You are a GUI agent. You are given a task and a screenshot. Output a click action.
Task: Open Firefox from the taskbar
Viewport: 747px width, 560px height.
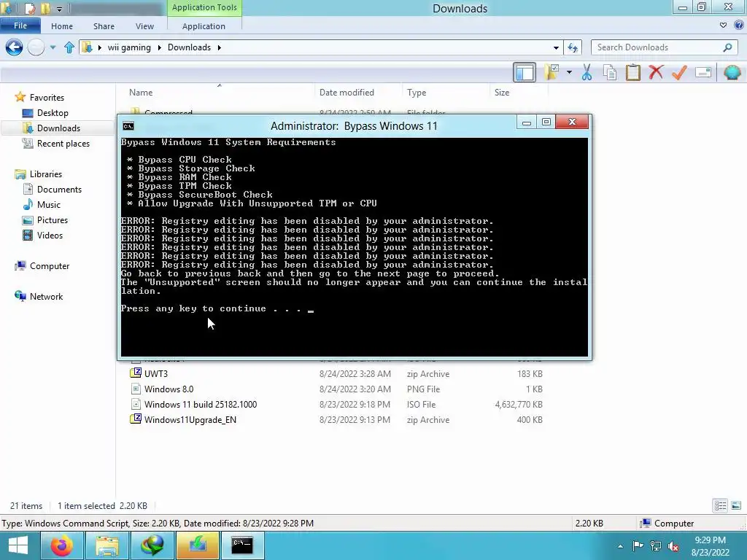point(62,545)
